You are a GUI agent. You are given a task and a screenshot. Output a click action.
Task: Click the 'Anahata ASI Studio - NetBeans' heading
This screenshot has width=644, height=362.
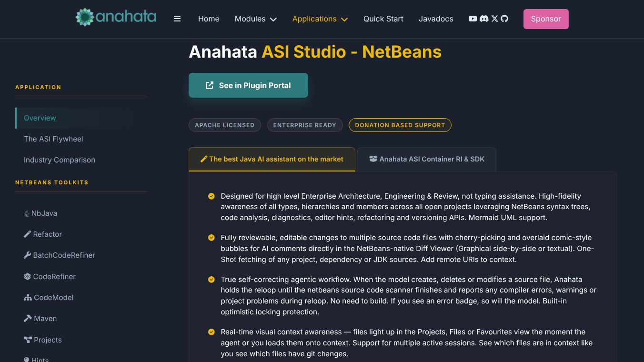tap(315, 51)
